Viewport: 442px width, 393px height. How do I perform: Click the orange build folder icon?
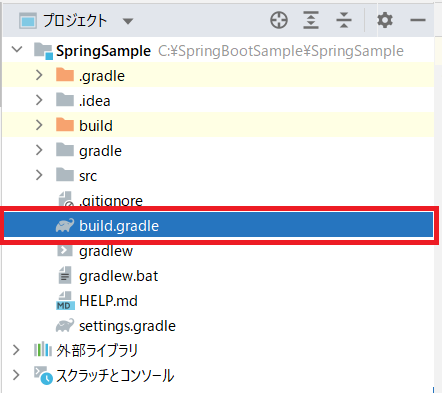coord(65,125)
